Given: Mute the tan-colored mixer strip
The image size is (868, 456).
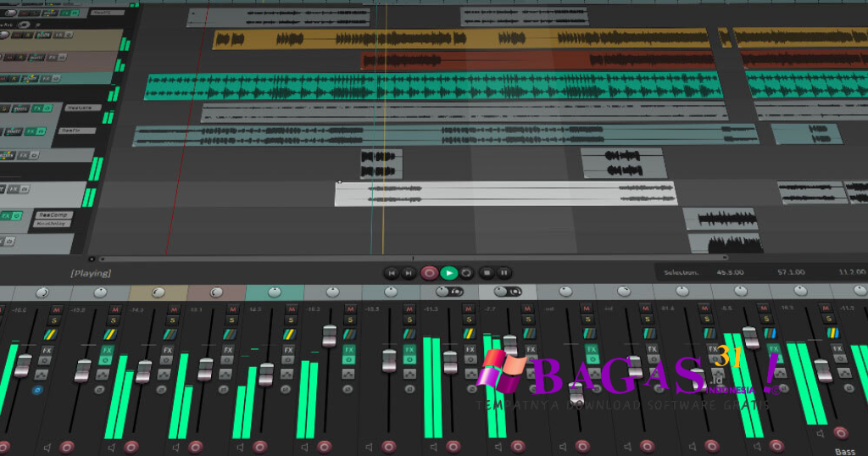Looking at the screenshot, I should tap(173, 310).
